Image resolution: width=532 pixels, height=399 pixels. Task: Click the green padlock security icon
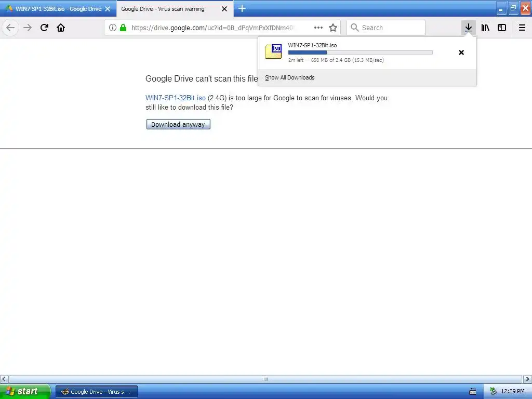click(123, 28)
